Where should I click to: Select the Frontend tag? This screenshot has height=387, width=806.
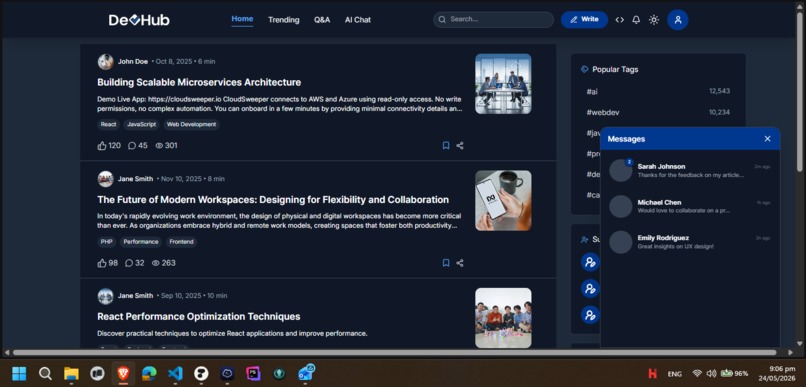coord(181,242)
